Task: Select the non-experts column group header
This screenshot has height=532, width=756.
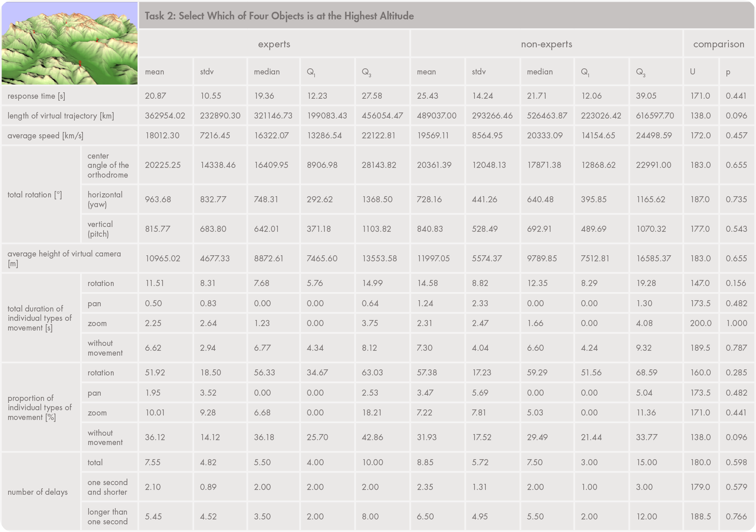Action: point(546,44)
